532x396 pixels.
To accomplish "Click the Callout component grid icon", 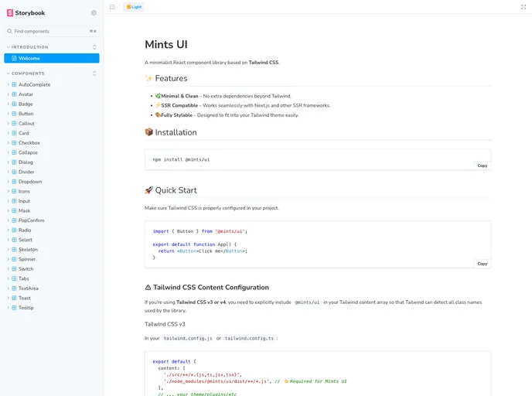I will click(x=14, y=123).
